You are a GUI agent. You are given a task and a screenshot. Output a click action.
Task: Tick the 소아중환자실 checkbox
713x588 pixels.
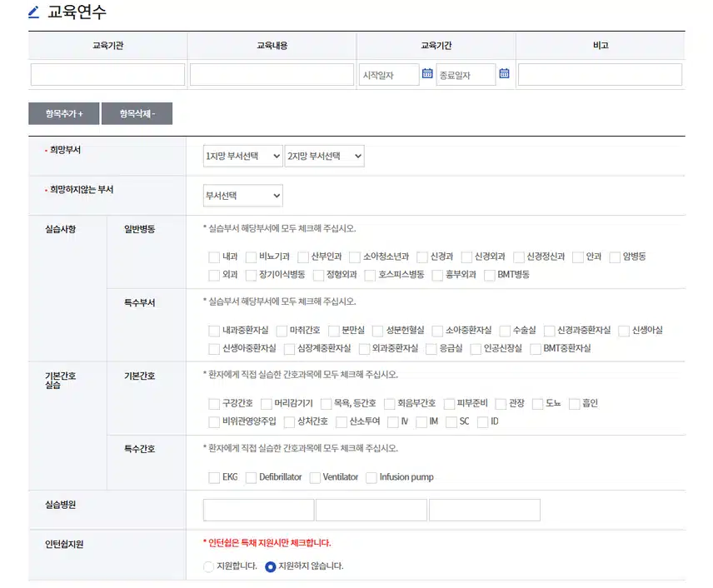(x=437, y=331)
